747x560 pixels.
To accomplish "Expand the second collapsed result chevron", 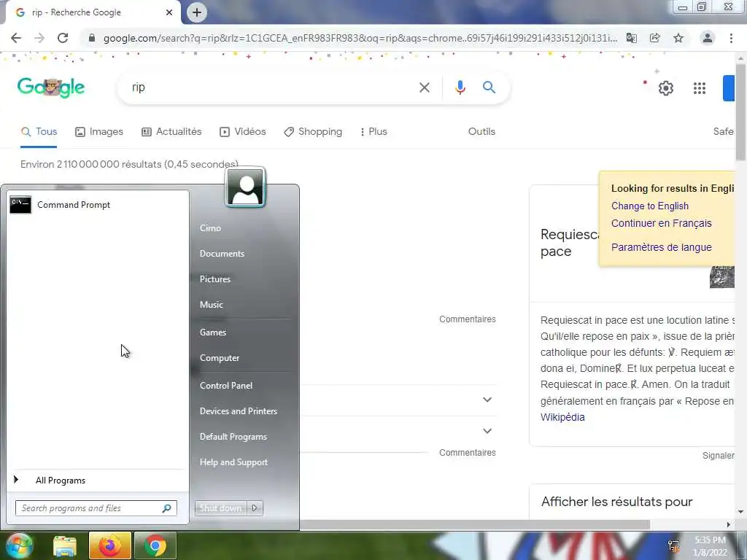I will 487,431.
